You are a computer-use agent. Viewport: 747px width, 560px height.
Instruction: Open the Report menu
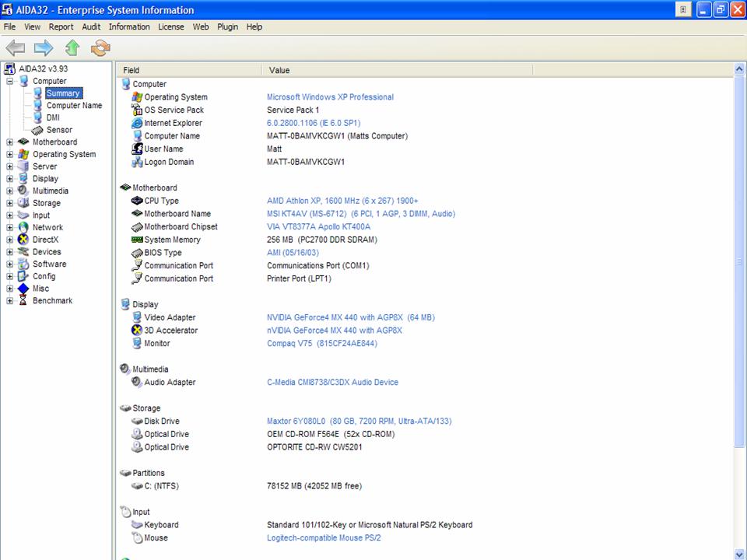61,26
